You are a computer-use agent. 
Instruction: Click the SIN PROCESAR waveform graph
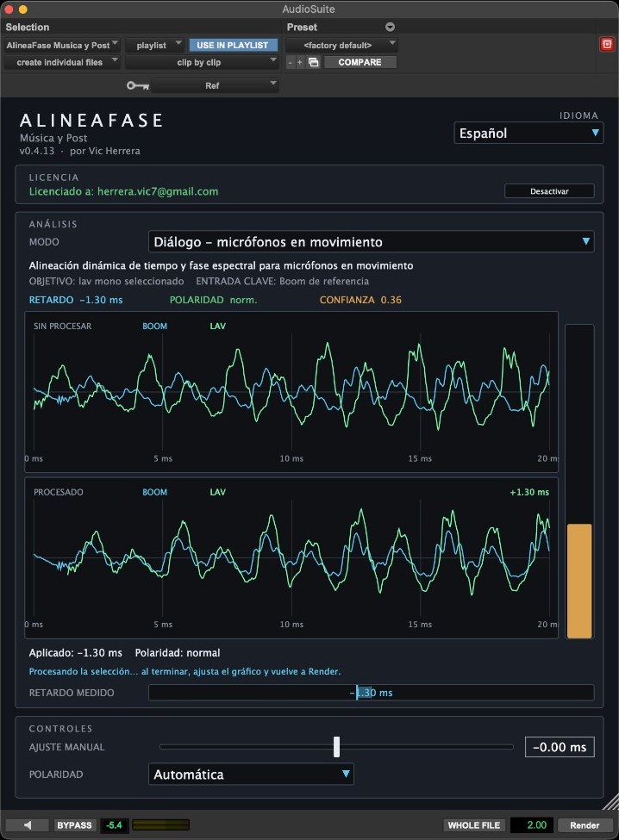click(x=291, y=392)
